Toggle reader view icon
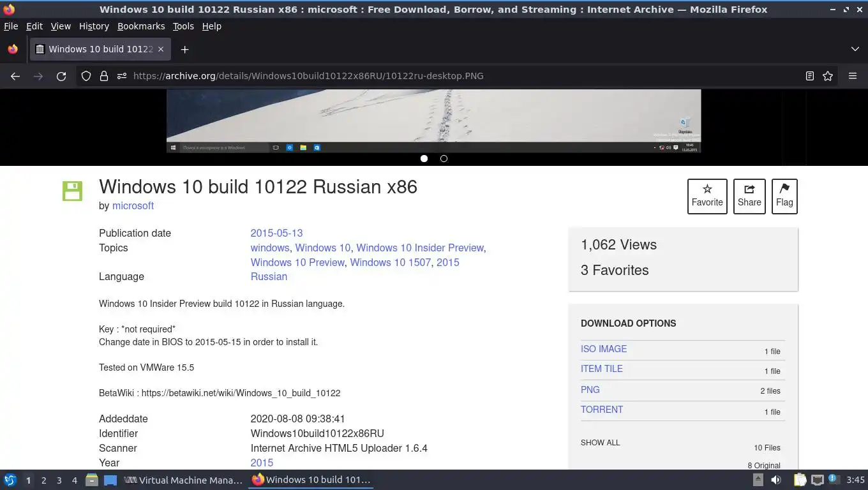 [810, 76]
